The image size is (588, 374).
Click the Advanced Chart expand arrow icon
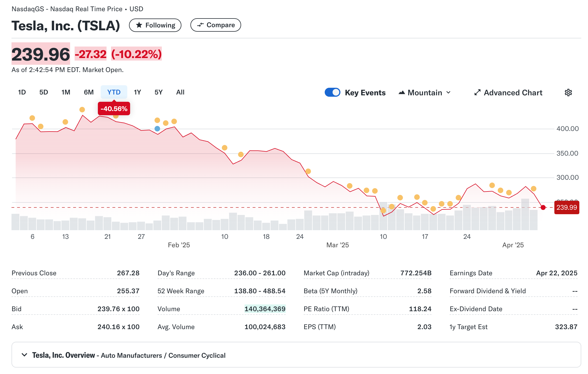[x=477, y=93]
